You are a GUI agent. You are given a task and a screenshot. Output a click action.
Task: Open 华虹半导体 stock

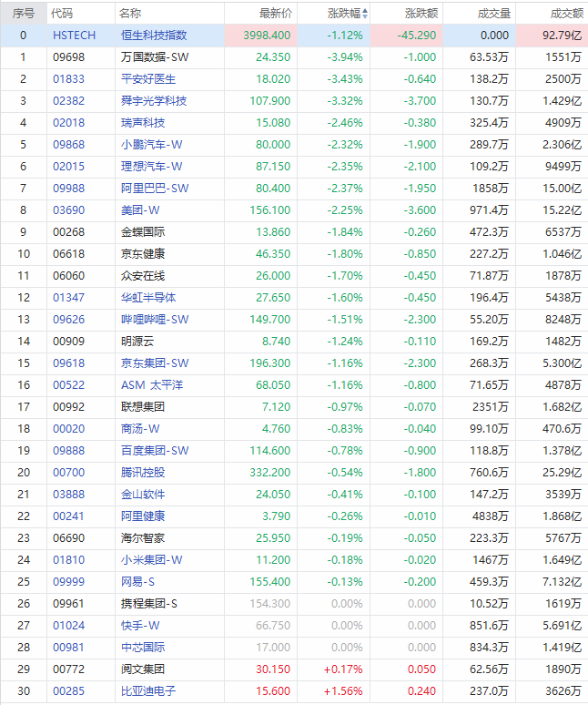click(x=148, y=298)
